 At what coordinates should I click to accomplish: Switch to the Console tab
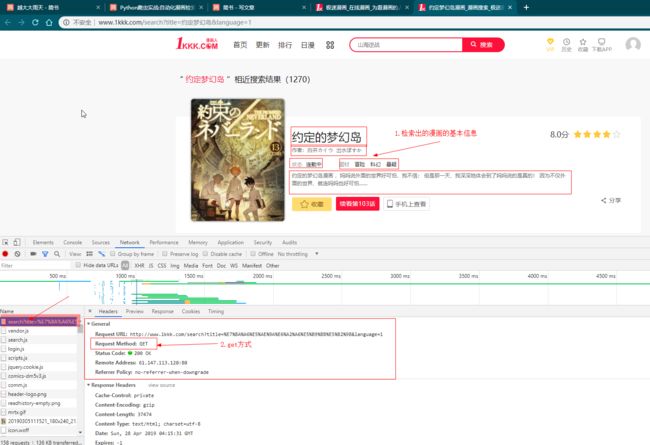pos(73,242)
